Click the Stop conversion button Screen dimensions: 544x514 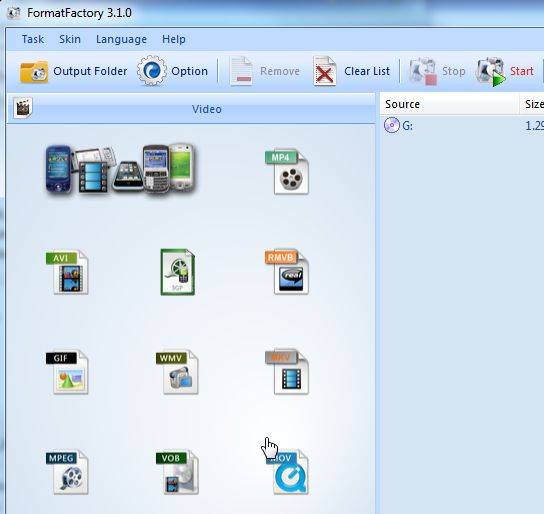tap(437, 71)
